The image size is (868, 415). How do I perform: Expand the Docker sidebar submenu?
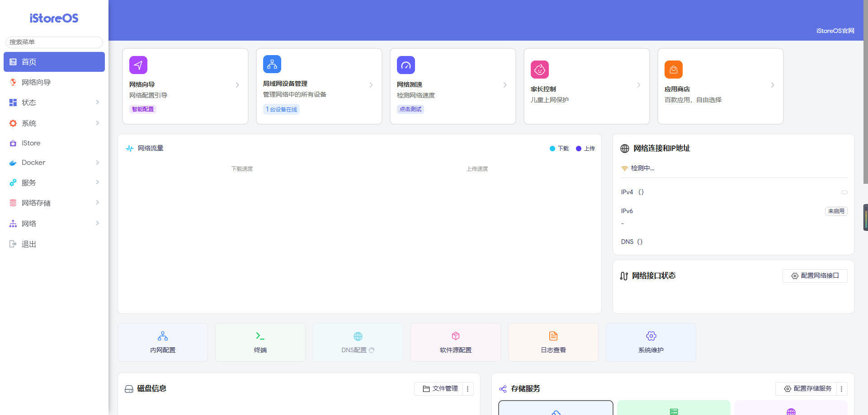(x=54, y=163)
